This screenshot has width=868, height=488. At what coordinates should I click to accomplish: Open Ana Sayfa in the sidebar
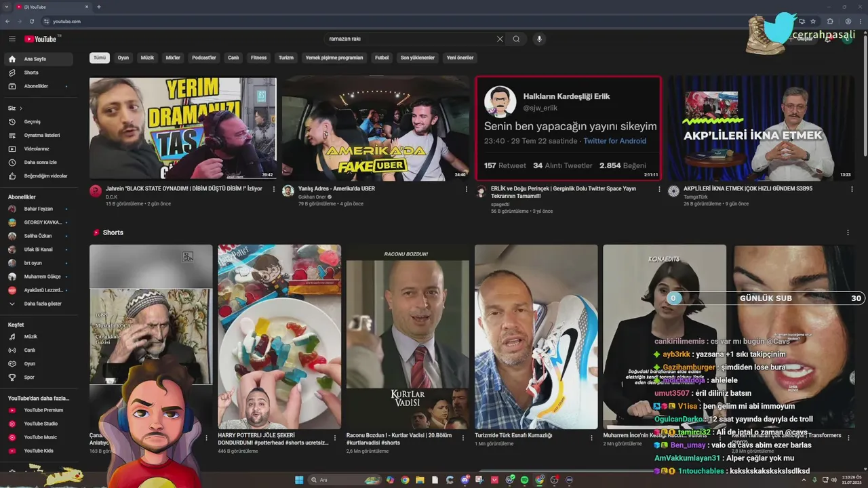[x=40, y=59]
